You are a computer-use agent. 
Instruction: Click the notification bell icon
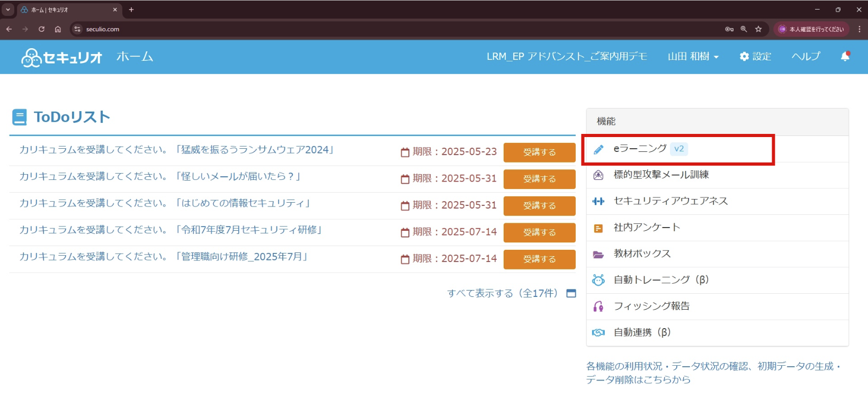point(845,56)
